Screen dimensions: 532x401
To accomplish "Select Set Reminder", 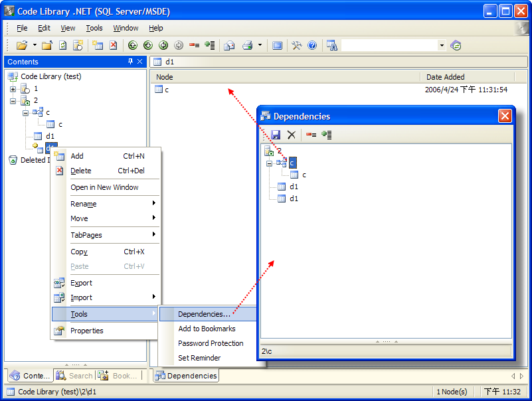I will [208, 358].
